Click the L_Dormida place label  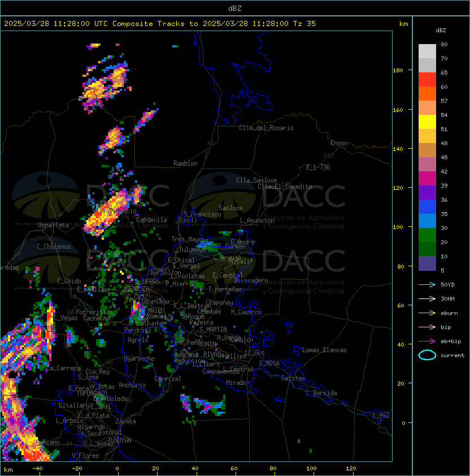(321, 393)
